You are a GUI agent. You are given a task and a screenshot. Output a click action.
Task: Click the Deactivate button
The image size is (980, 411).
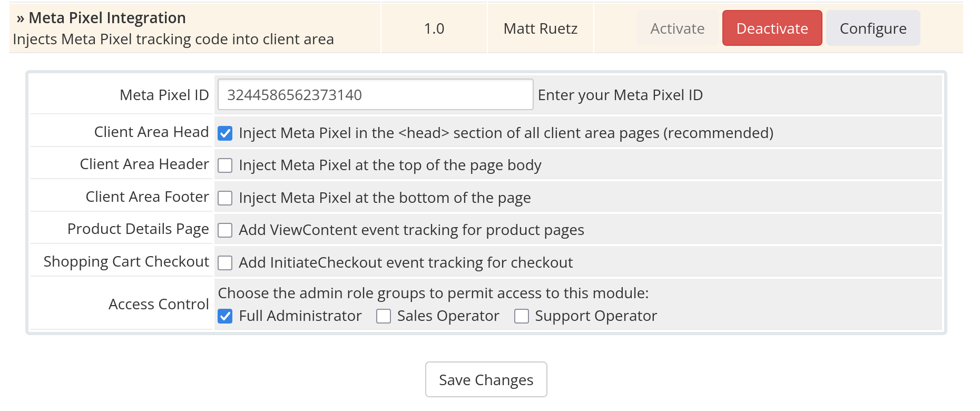[772, 28]
